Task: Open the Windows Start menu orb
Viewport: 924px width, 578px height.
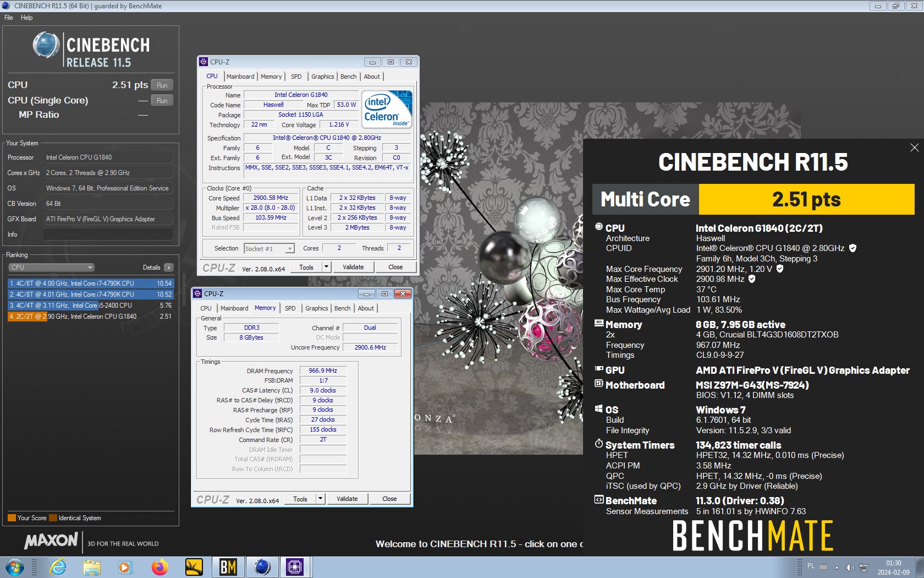Action: (14, 567)
